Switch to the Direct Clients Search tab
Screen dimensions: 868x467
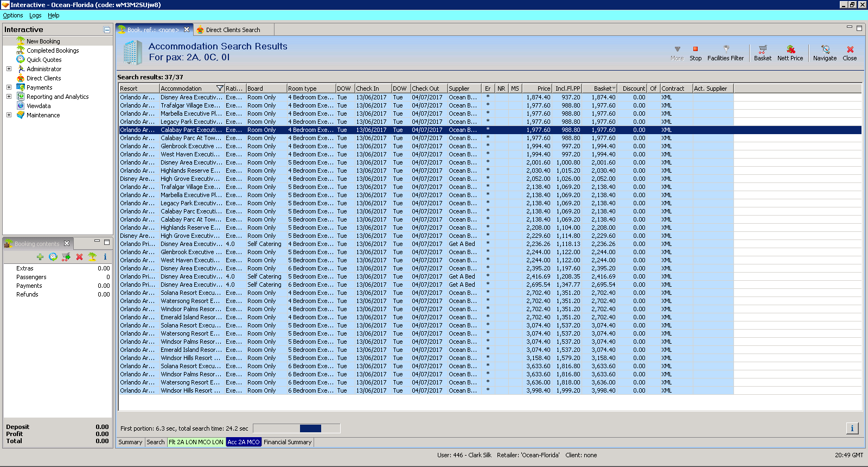point(233,30)
